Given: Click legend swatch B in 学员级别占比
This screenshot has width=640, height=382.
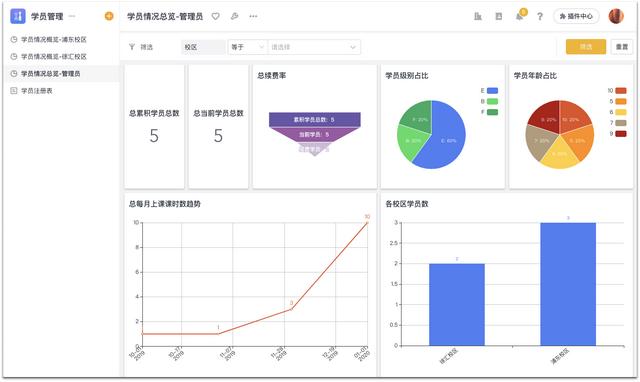Looking at the screenshot, I should (492, 101).
